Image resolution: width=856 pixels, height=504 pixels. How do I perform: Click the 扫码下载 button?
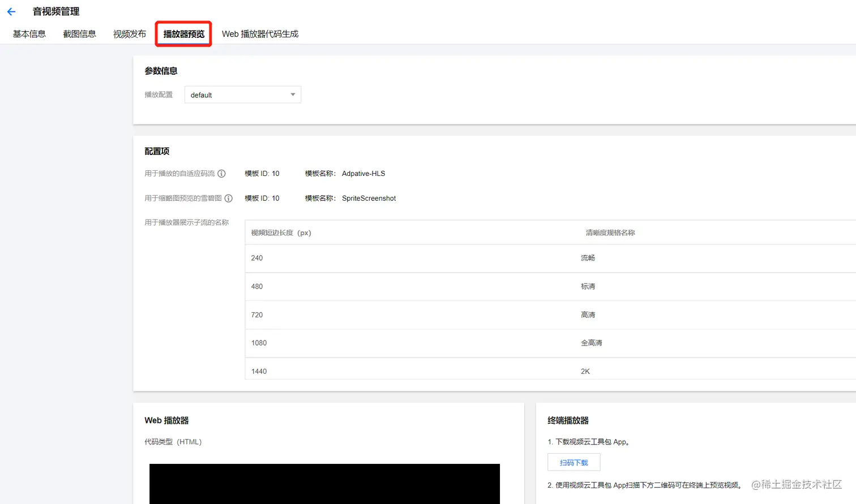[574, 462]
